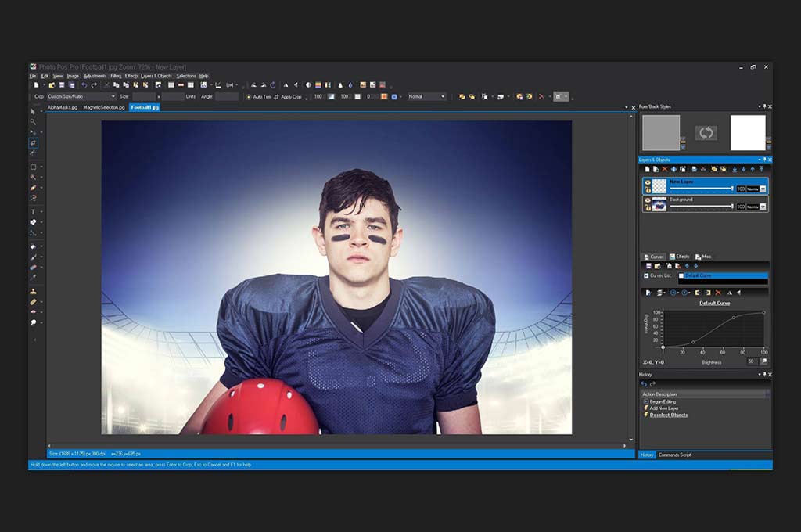Switch to the AlphaMasks.jpg tab

pos(63,107)
